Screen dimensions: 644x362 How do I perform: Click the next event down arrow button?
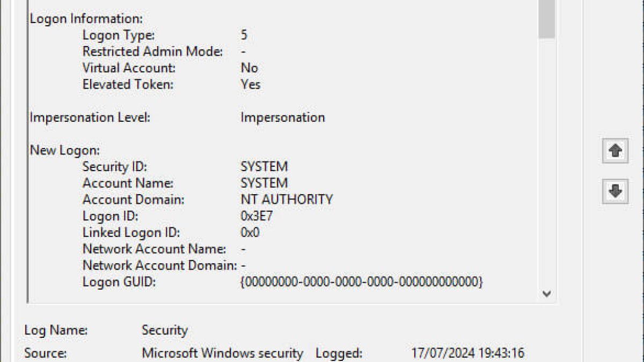click(x=615, y=191)
